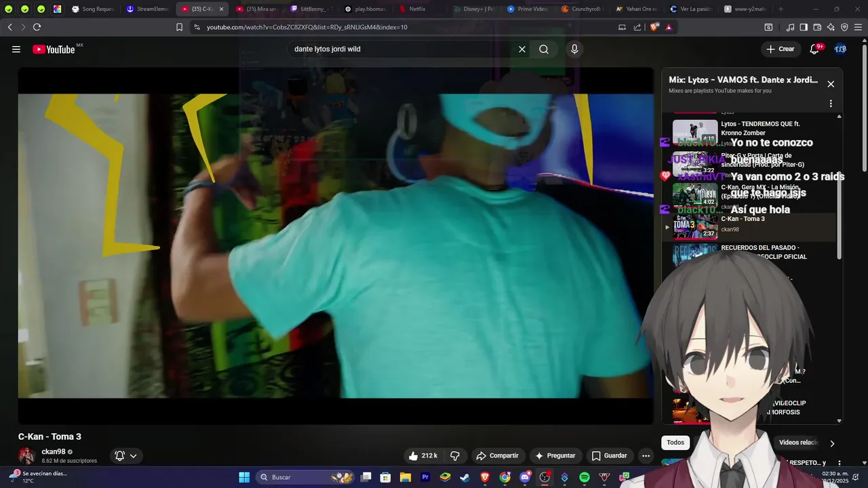Click the Windows taskbar Buscar search box

[x=304, y=477]
